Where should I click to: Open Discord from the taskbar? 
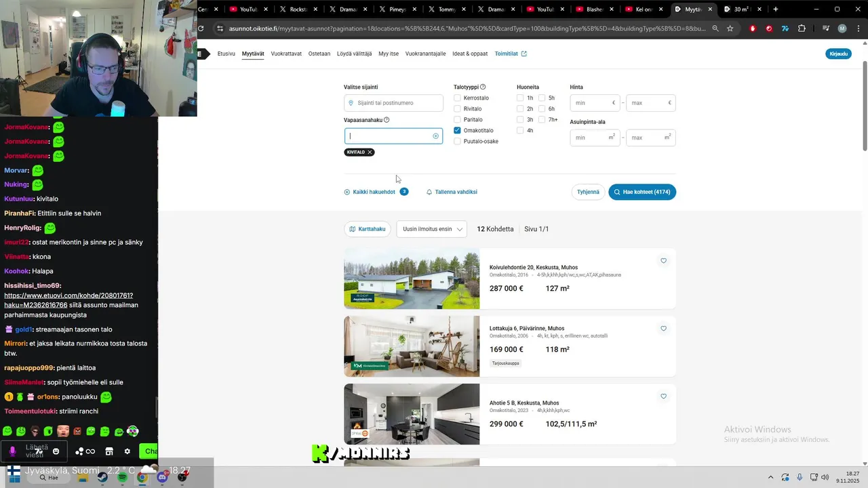[x=162, y=477]
